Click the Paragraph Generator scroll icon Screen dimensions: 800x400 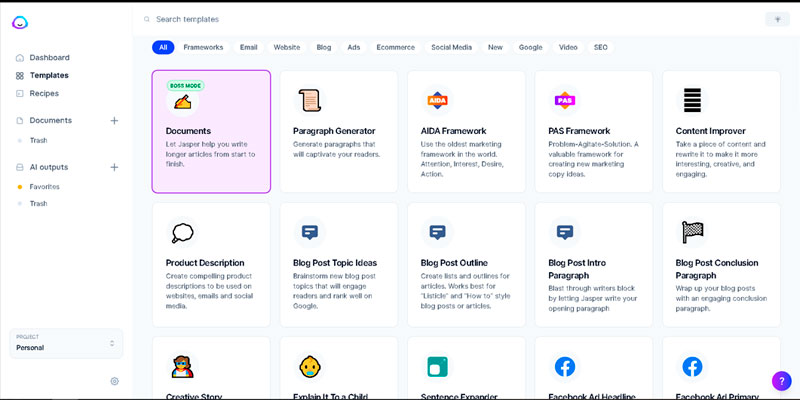coord(310,101)
